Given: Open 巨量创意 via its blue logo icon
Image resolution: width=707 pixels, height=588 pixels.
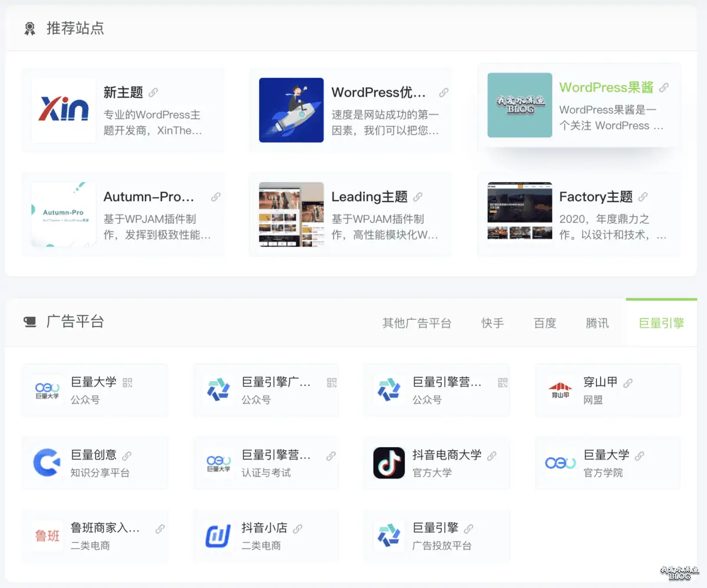Looking at the screenshot, I should 47,463.
